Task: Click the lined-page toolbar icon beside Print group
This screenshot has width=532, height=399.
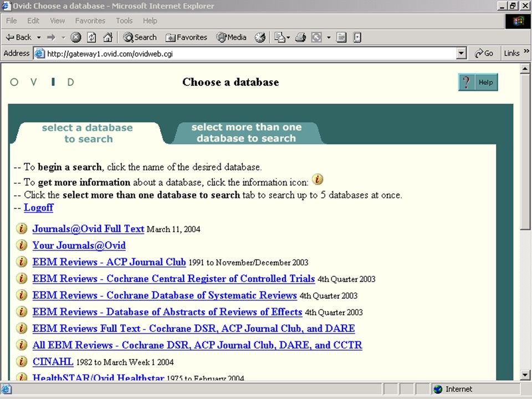Action: coord(341,37)
